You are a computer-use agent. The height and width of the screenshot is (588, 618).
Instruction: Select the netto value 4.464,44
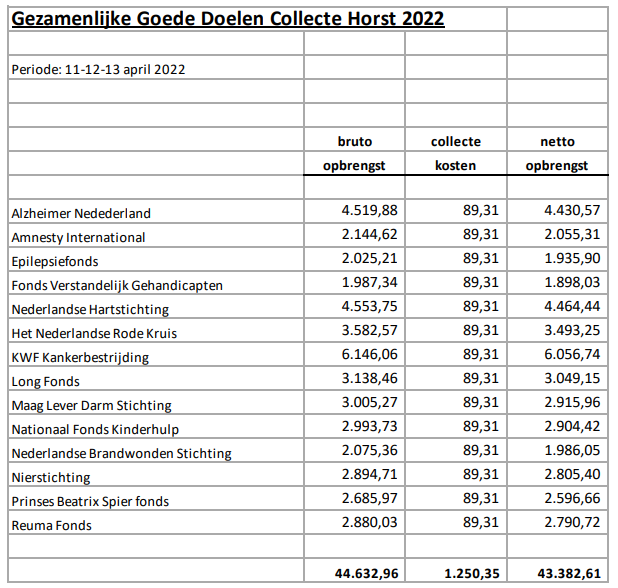[x=572, y=307]
